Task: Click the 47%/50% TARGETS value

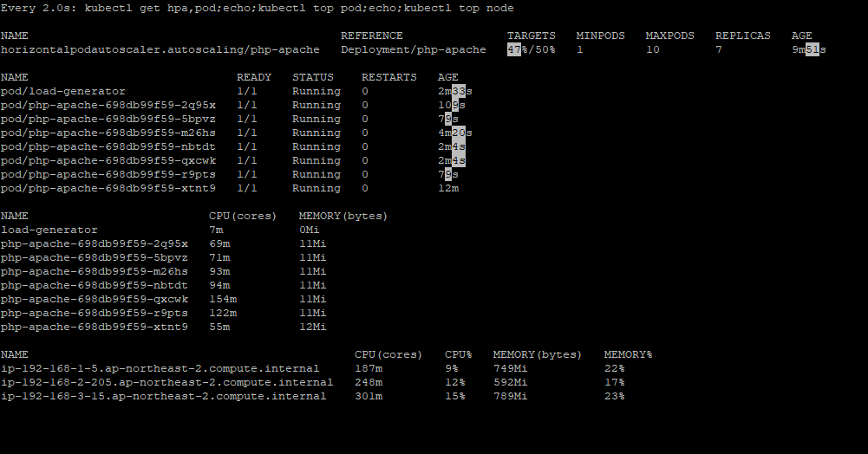Action: click(532, 49)
